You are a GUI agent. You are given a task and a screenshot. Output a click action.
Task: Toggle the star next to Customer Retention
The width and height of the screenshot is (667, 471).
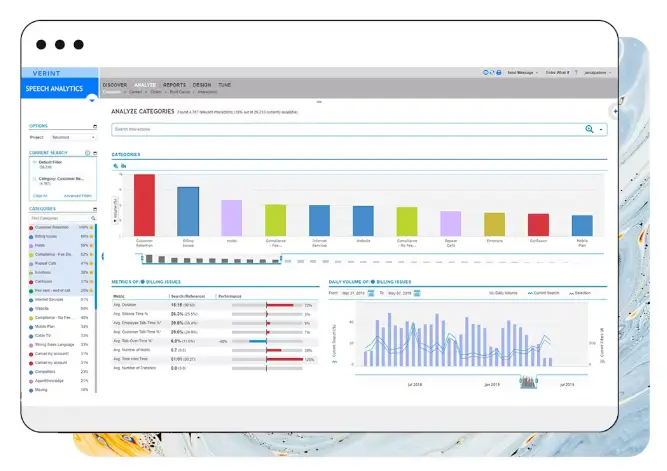coord(91,227)
